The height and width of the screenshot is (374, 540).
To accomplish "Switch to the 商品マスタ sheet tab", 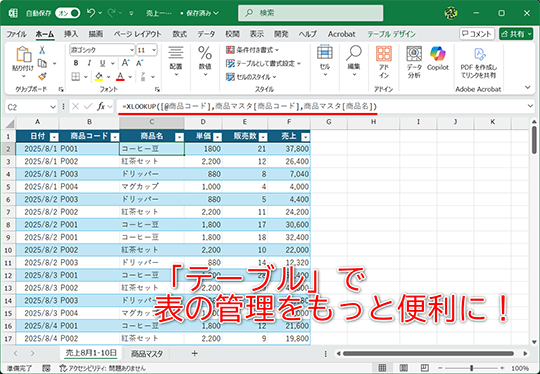I will pos(147,353).
